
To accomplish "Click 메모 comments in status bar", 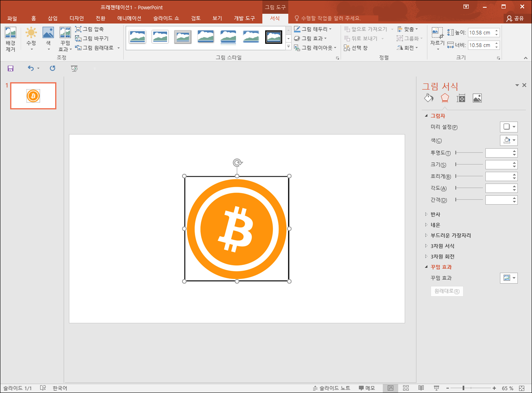I will tap(367, 388).
